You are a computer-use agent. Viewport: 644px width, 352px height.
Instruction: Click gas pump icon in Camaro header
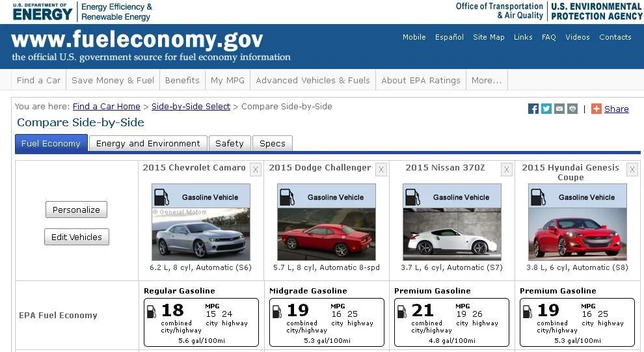click(161, 197)
